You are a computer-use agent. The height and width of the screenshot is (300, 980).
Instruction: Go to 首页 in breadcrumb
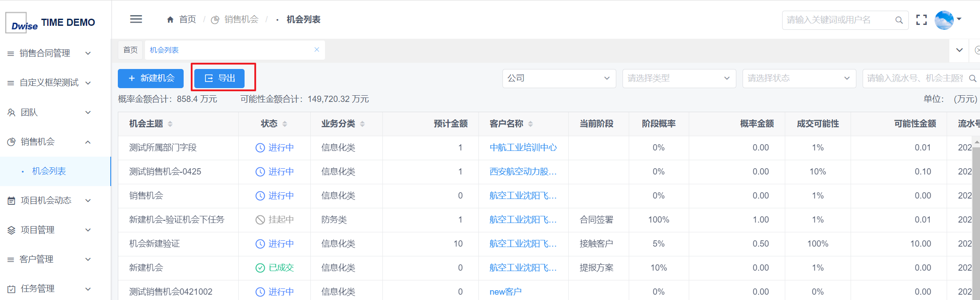pyautogui.click(x=187, y=20)
